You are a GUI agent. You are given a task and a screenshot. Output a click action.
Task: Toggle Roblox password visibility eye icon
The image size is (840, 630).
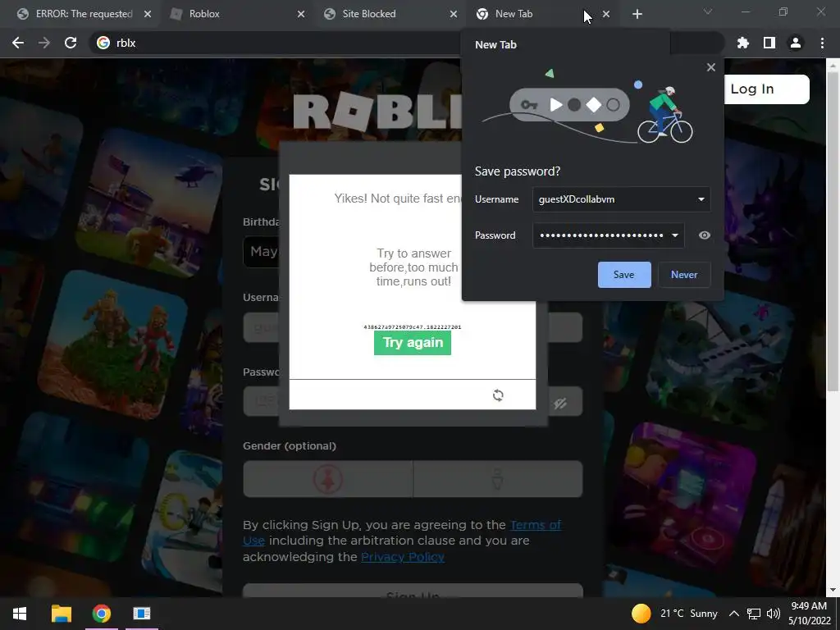560,403
